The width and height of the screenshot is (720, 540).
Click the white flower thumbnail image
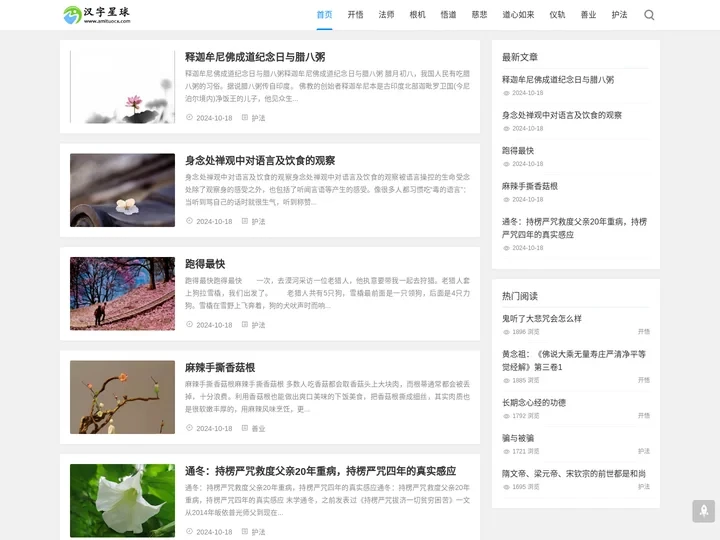(122, 500)
